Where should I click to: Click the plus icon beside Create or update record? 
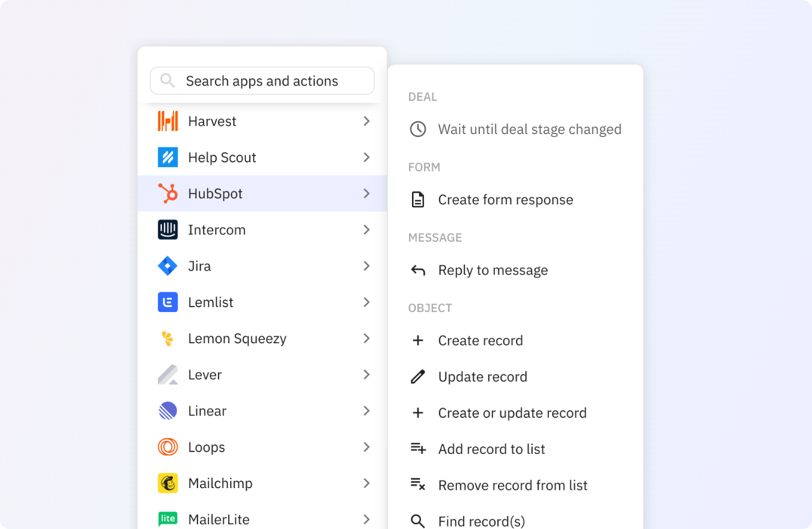point(418,413)
